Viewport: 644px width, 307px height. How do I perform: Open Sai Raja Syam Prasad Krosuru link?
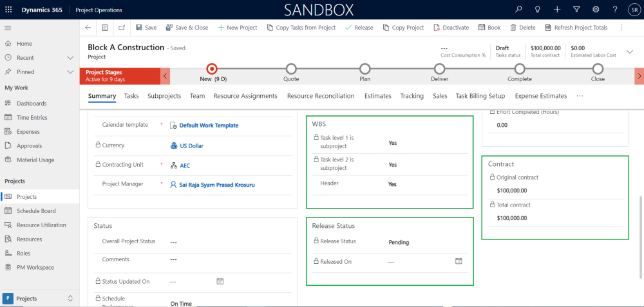pos(217,185)
